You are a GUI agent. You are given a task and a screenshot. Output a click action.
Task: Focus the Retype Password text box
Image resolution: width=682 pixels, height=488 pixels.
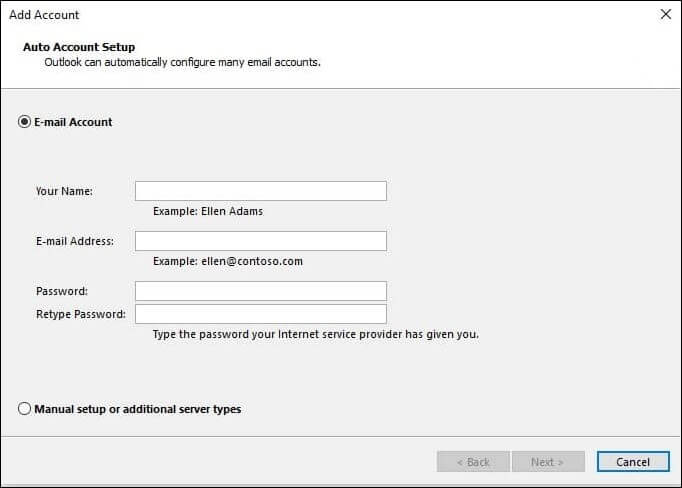261,314
